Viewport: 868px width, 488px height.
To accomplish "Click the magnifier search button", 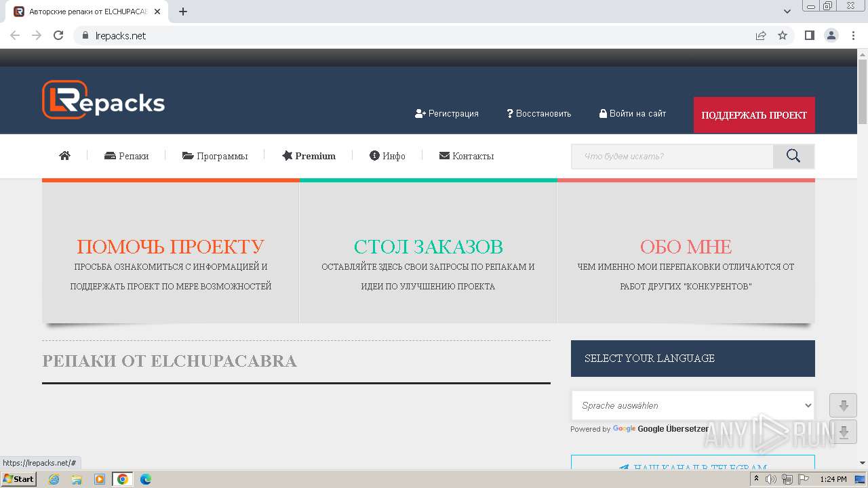I will 793,157.
